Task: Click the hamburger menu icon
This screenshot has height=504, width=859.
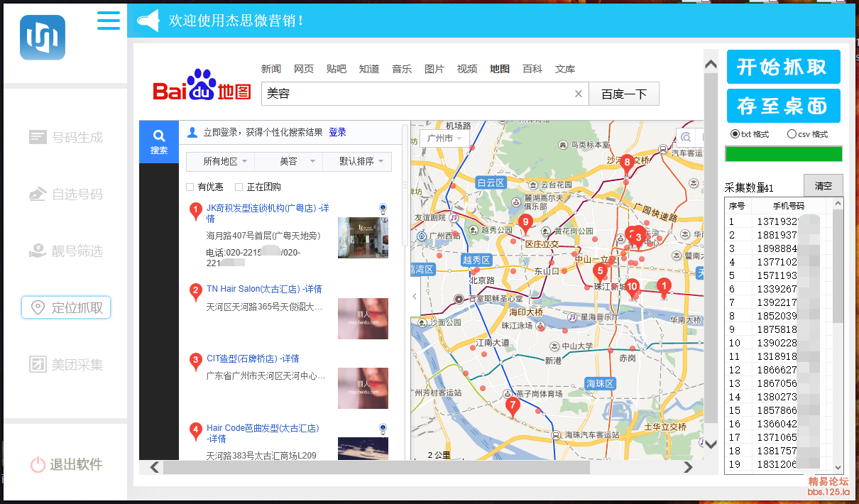Action: [x=109, y=20]
